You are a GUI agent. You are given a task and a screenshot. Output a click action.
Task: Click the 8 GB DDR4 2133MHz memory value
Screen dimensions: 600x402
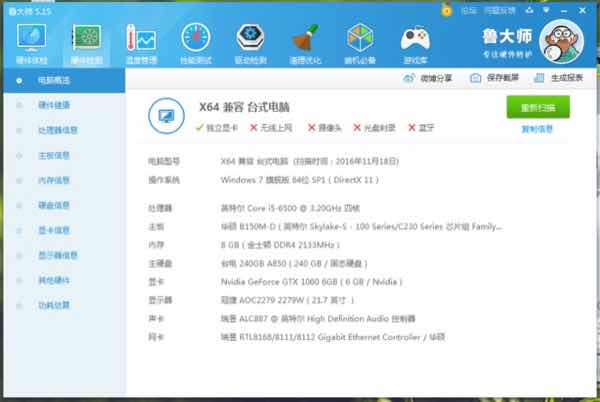[x=280, y=245]
